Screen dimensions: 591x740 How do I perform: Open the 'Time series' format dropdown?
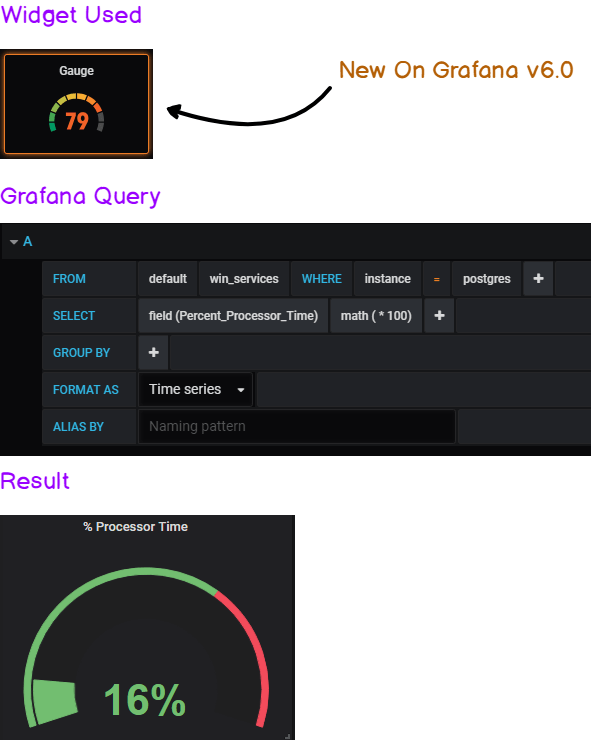pyautogui.click(x=196, y=389)
